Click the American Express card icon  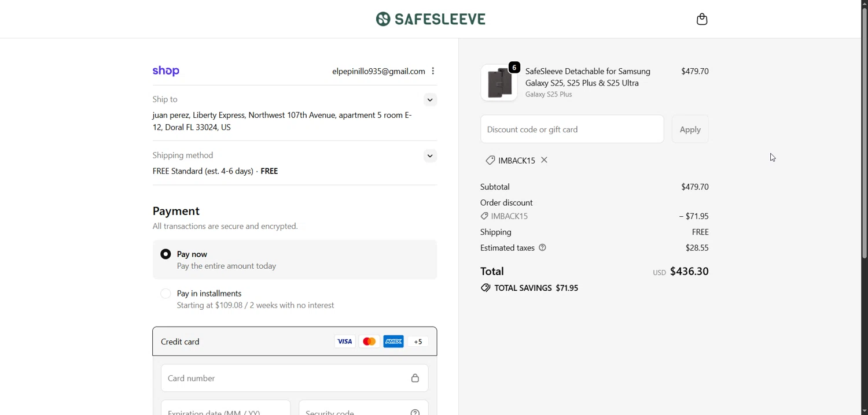tap(393, 342)
